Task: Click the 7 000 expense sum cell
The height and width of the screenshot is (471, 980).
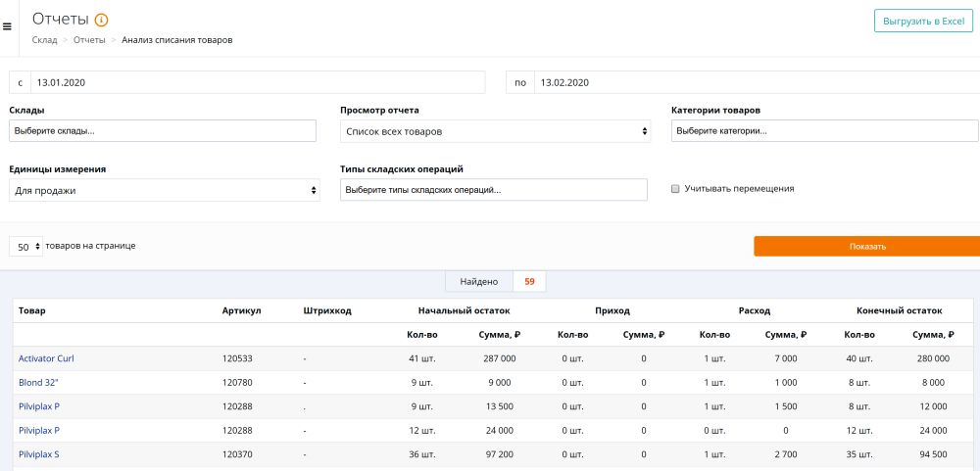Action: (x=786, y=358)
